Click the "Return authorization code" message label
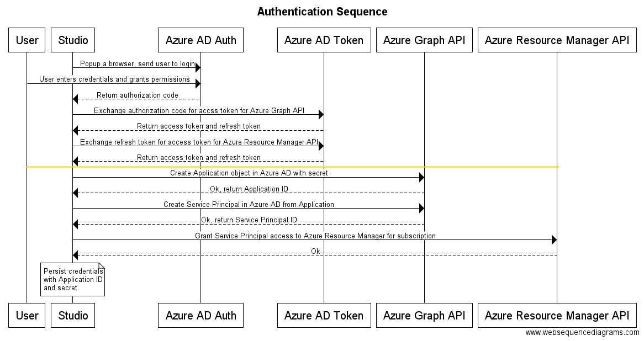 (137, 95)
